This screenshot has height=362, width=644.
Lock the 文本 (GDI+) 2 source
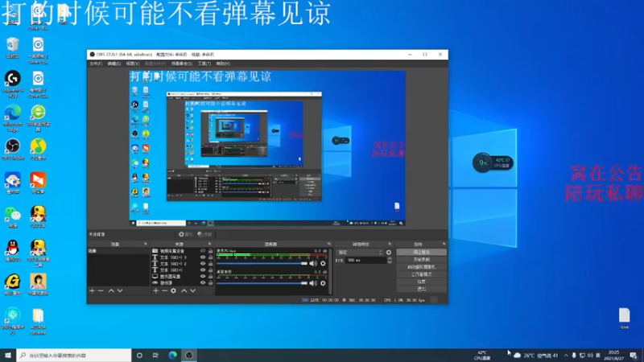pyautogui.click(x=210, y=264)
